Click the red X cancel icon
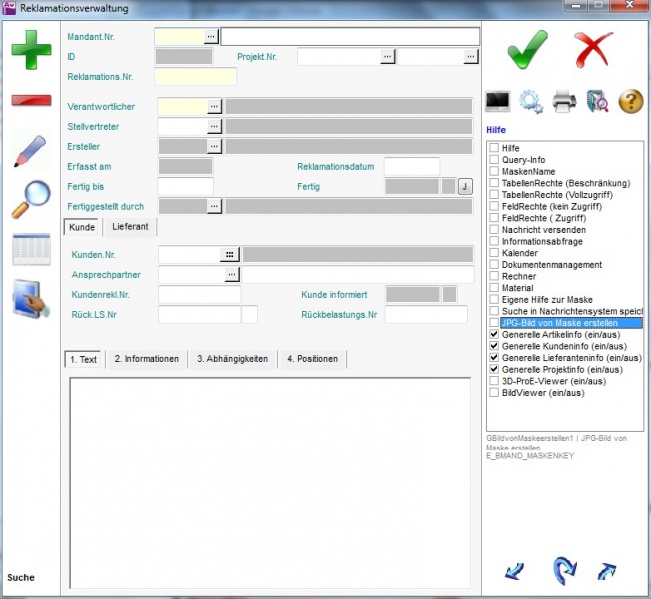 (593, 49)
